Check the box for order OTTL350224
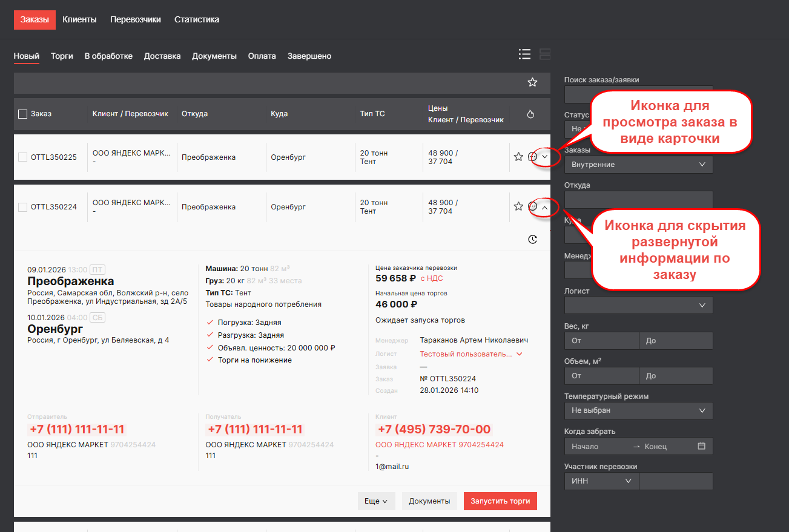 tap(23, 207)
